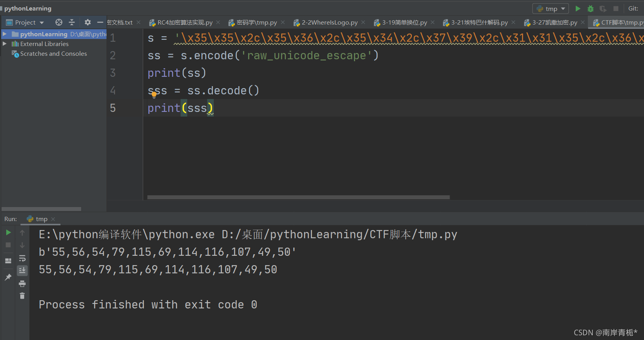Run with coverage icon in the top toolbar
644x340 pixels.
pos(603,9)
